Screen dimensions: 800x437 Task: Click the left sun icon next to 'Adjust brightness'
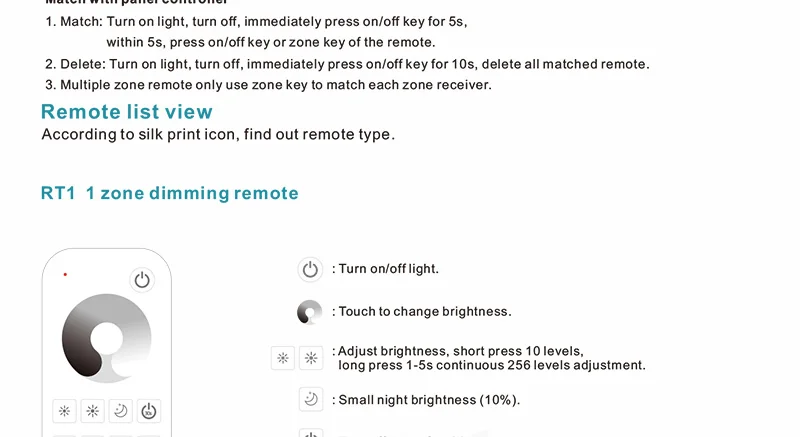(283, 358)
